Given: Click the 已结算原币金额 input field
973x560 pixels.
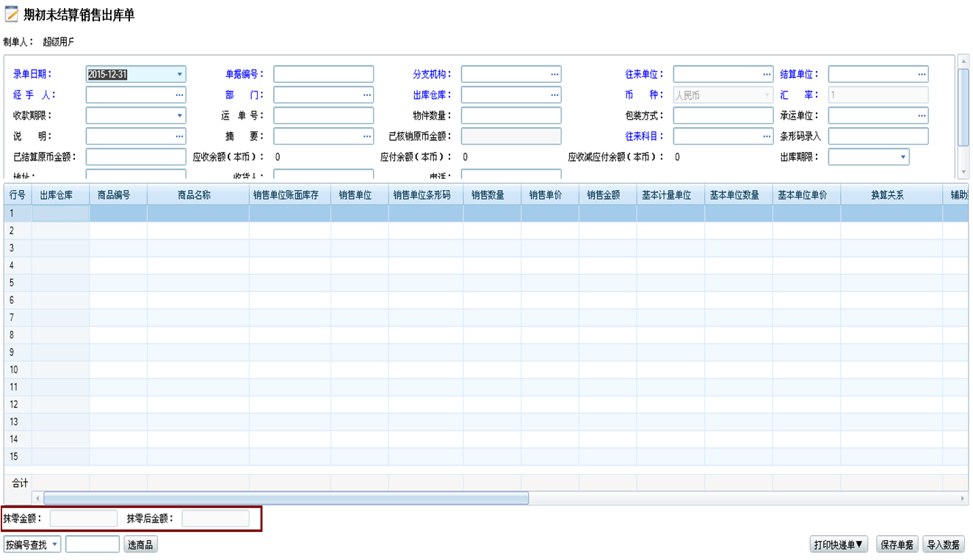Looking at the screenshot, I should coord(136,156).
